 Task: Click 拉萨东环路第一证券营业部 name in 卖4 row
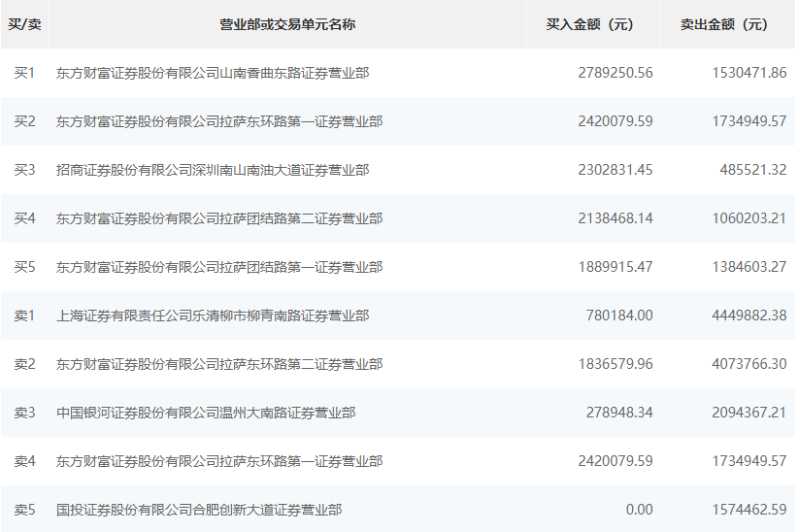pyautogui.click(x=219, y=461)
